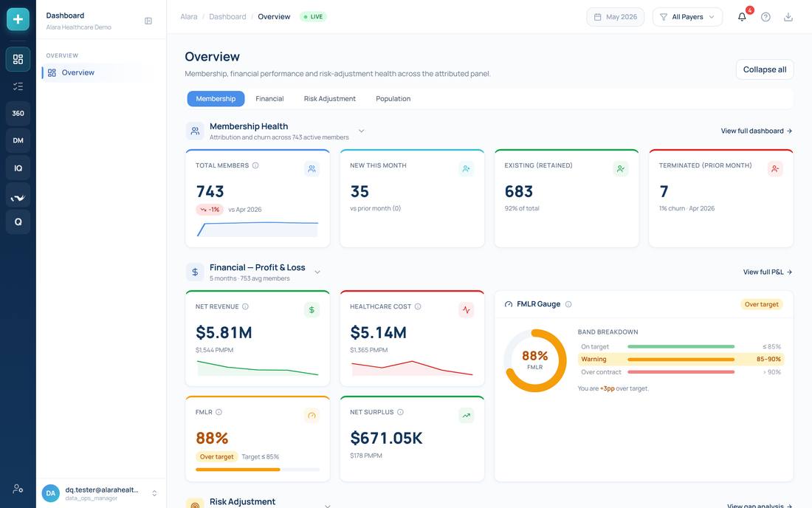Click the Healthcare Cost red sparkline

[412, 368]
